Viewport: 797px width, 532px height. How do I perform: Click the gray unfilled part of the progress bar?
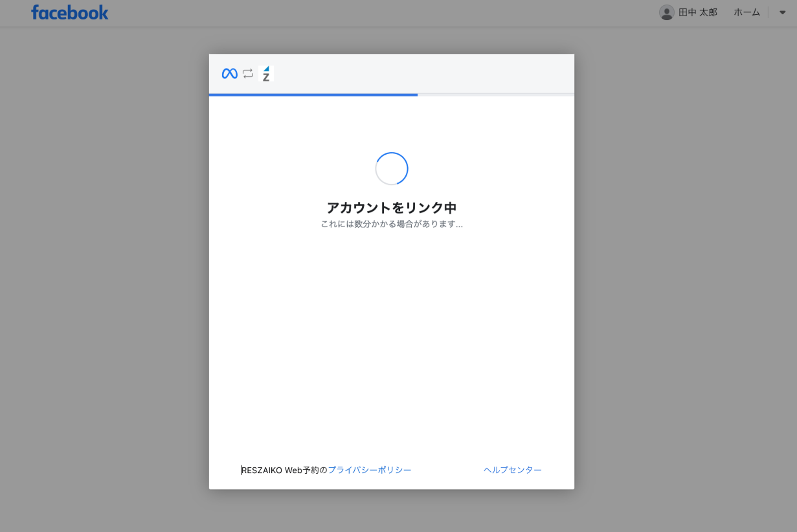coord(495,94)
